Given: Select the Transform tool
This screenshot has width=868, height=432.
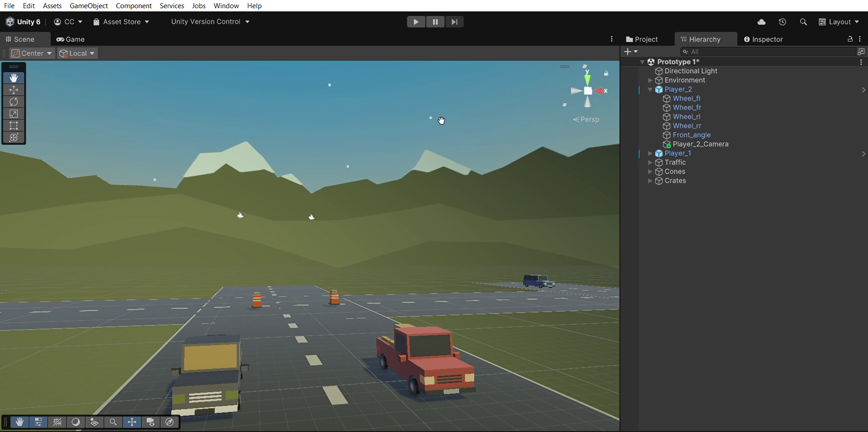Looking at the screenshot, I should pos(14,137).
